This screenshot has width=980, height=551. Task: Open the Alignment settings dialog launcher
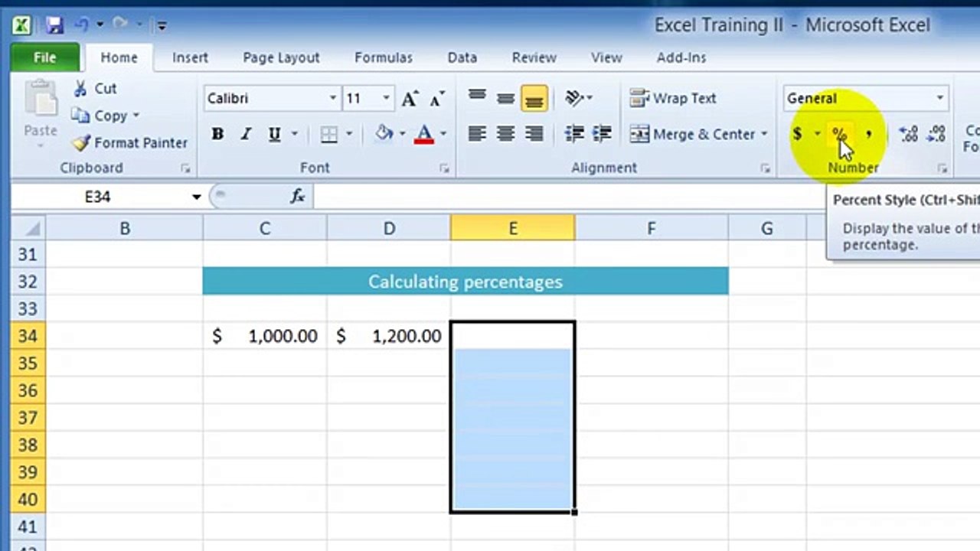765,168
